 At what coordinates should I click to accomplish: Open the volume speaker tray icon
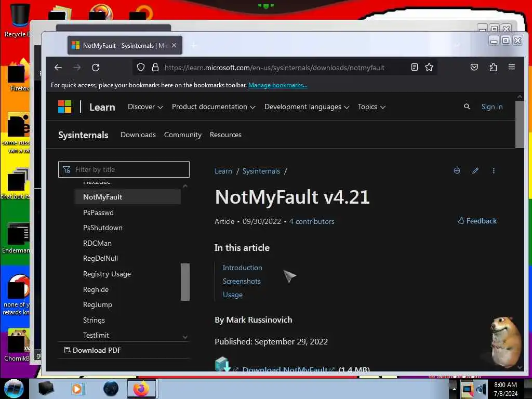click(x=481, y=390)
